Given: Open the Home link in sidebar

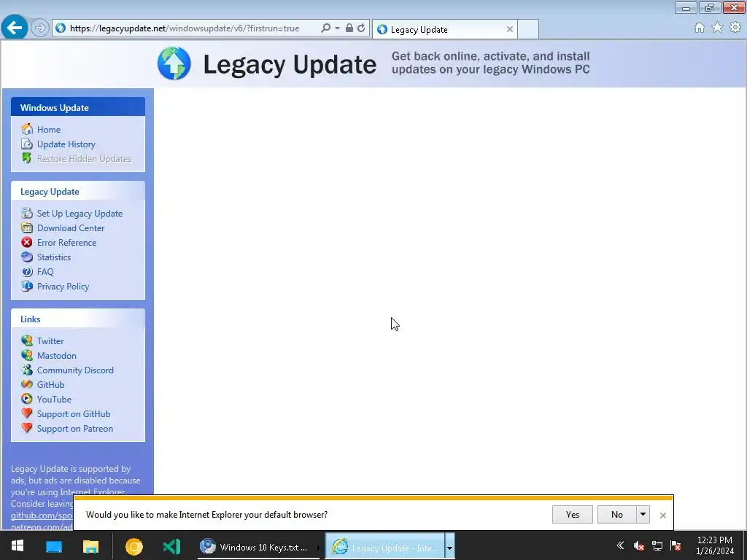Looking at the screenshot, I should [x=49, y=130].
